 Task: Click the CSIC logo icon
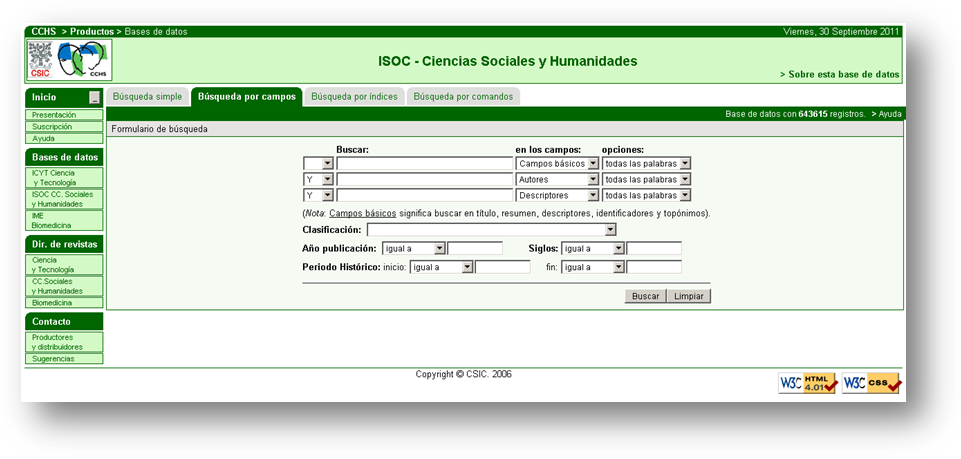[40, 60]
